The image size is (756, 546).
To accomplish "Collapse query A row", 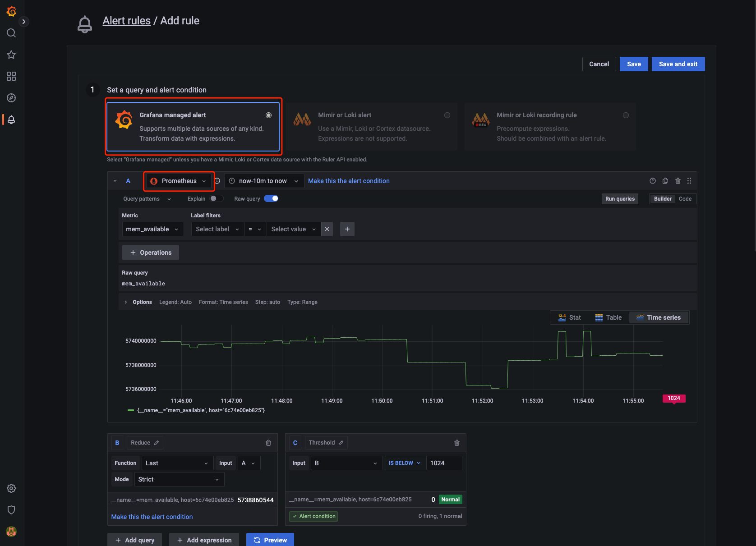I will click(115, 181).
